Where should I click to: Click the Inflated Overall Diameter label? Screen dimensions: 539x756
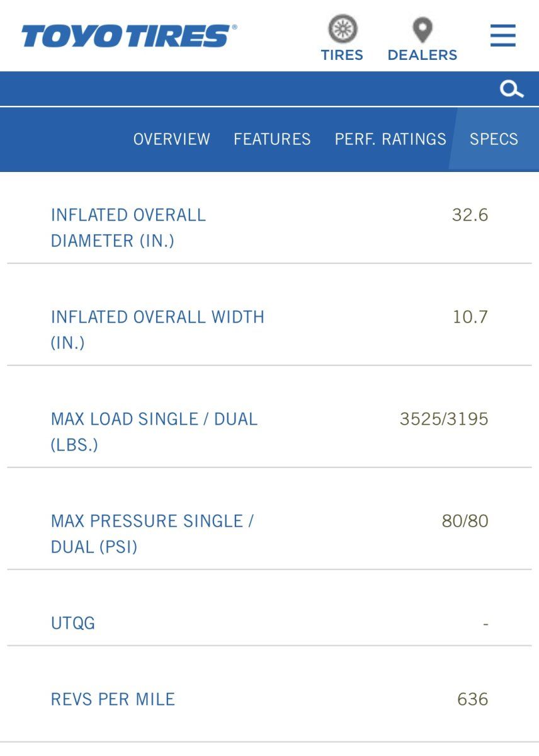[128, 227]
